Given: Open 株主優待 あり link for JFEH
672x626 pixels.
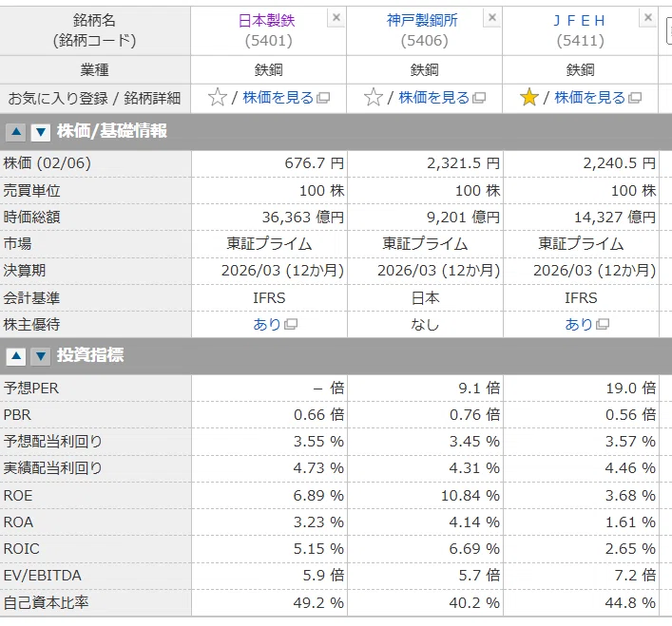Looking at the screenshot, I should [579, 325].
